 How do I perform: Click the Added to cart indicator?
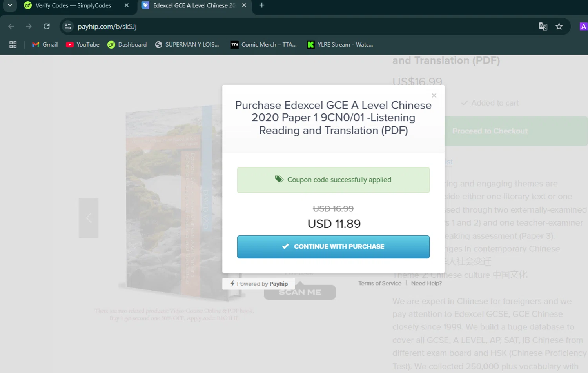click(x=490, y=103)
